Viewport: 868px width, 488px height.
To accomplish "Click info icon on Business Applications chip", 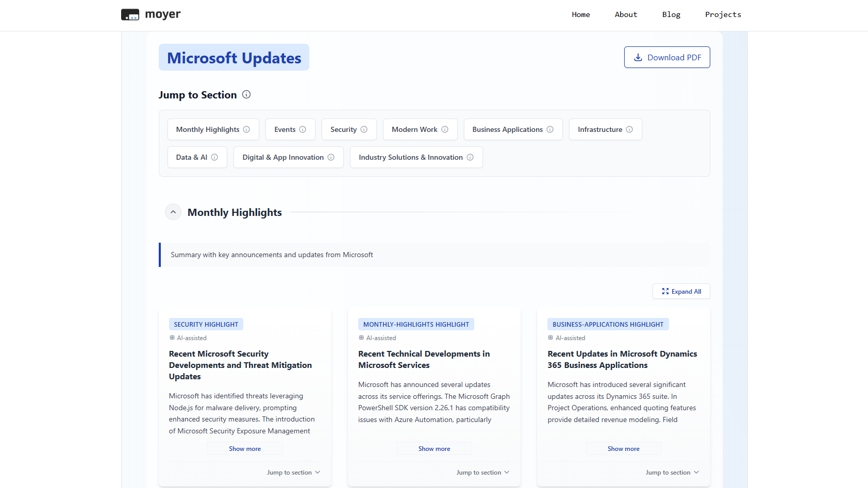I will coord(550,129).
